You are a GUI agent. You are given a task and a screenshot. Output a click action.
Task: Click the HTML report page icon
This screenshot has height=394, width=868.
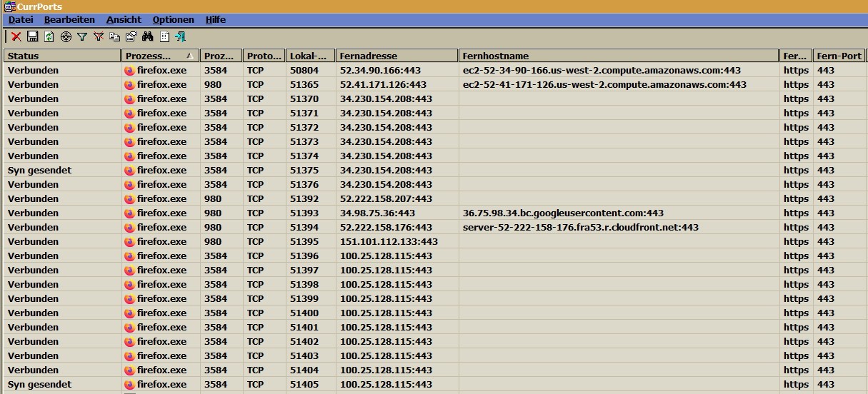pyautogui.click(x=164, y=36)
